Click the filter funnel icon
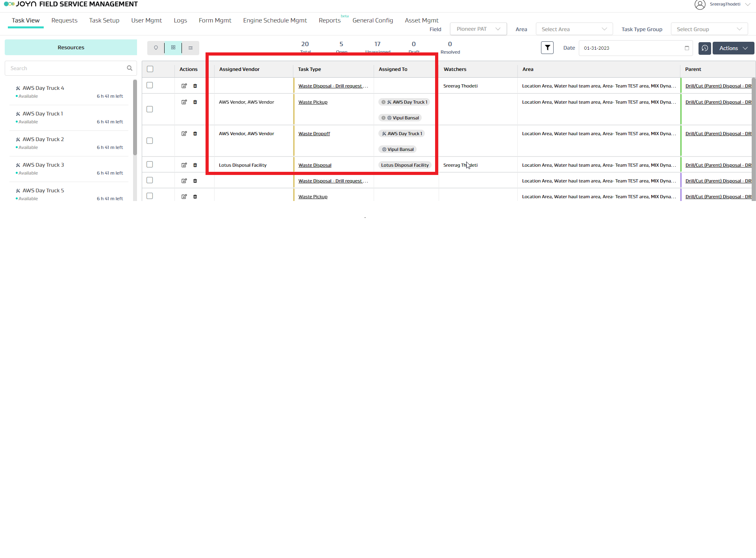Viewport: 756px width, 558px height. (x=547, y=48)
